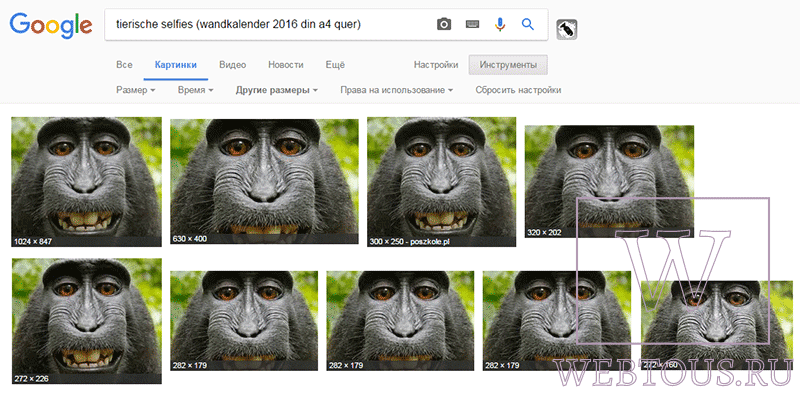Switch to the Все tab
Image resolution: width=800 pixels, height=394 pixels.
pos(124,65)
